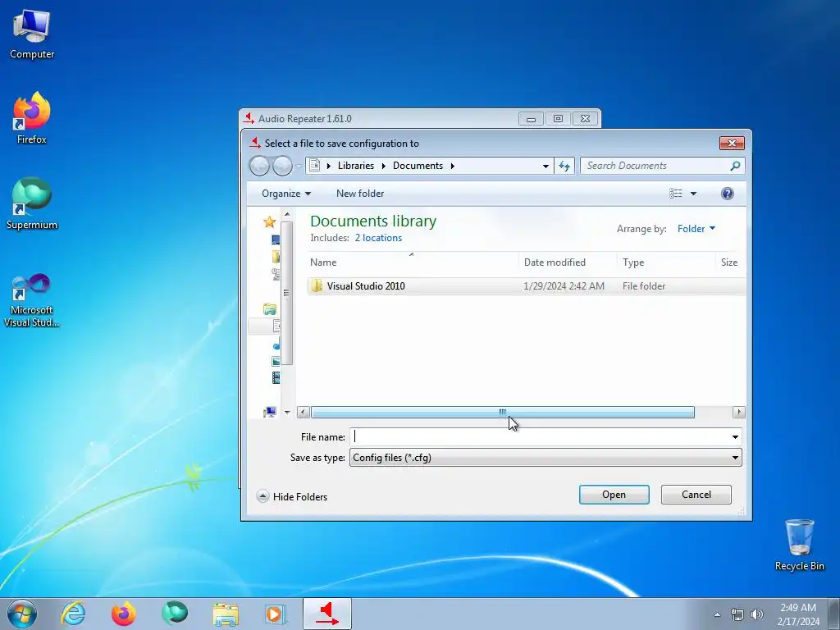Click the search magnifier icon
Screen dimensions: 840x630
[735, 166]
